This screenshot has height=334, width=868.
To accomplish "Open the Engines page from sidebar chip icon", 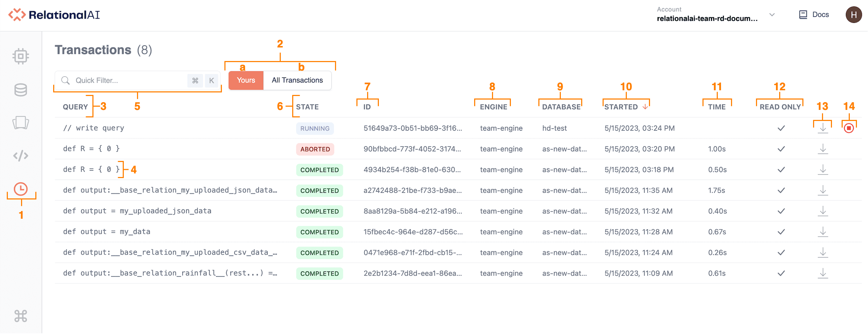I will 21,56.
